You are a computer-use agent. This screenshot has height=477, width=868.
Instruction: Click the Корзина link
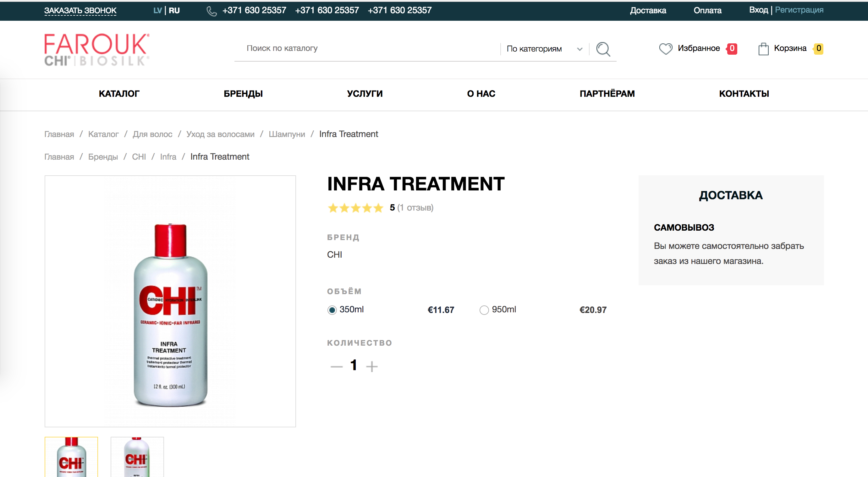[x=790, y=48]
